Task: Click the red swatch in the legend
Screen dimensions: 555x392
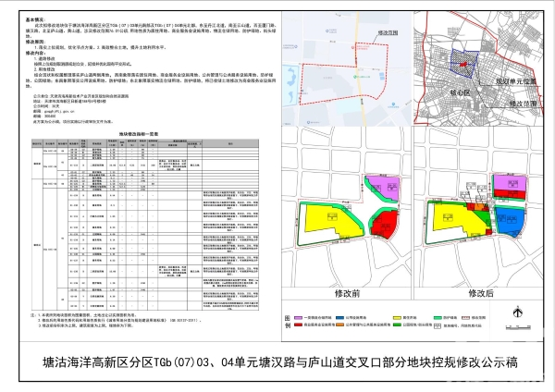Action: 298,325
